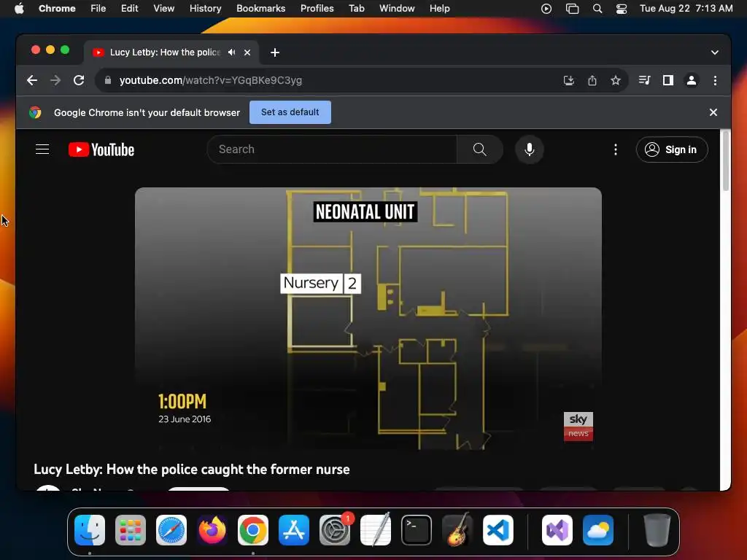Bookmark this tab with star icon
This screenshot has width=747, height=560.
(616, 80)
